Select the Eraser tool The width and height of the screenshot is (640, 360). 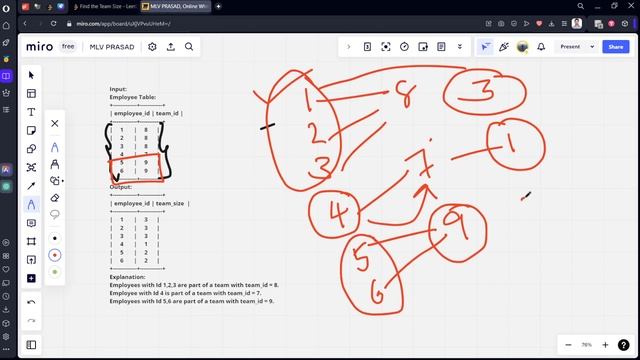tap(55, 198)
